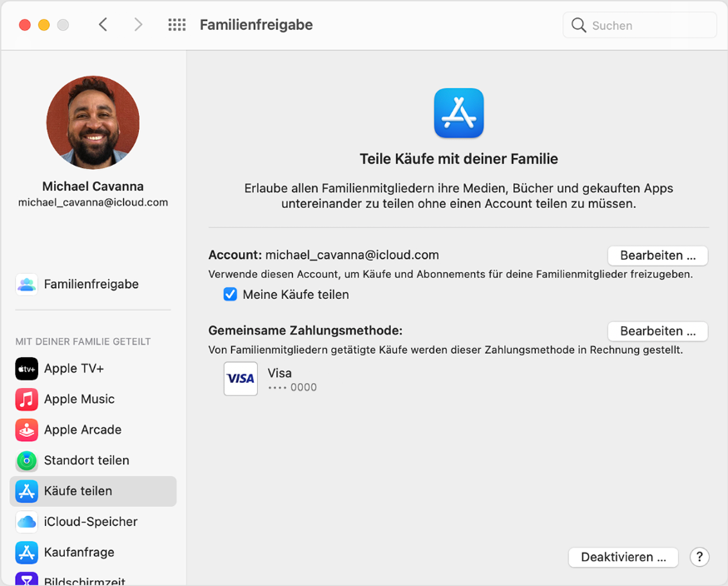This screenshot has height=586, width=728.
Task: Click the Visa card logo
Action: [x=240, y=379]
